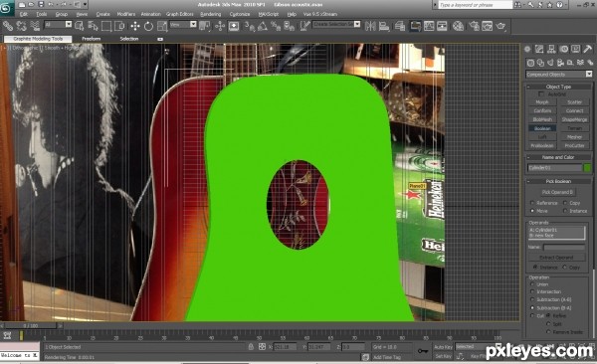
Task: Select the Instance radio button under Pick Boolean
Action: click(565, 211)
